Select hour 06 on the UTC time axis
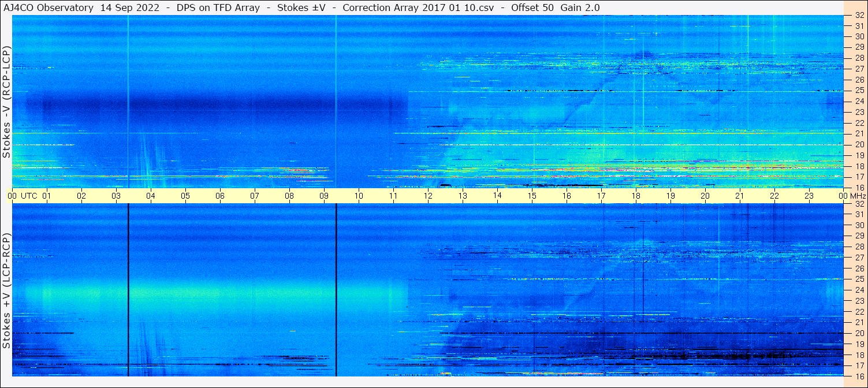868x388 pixels. pos(220,196)
